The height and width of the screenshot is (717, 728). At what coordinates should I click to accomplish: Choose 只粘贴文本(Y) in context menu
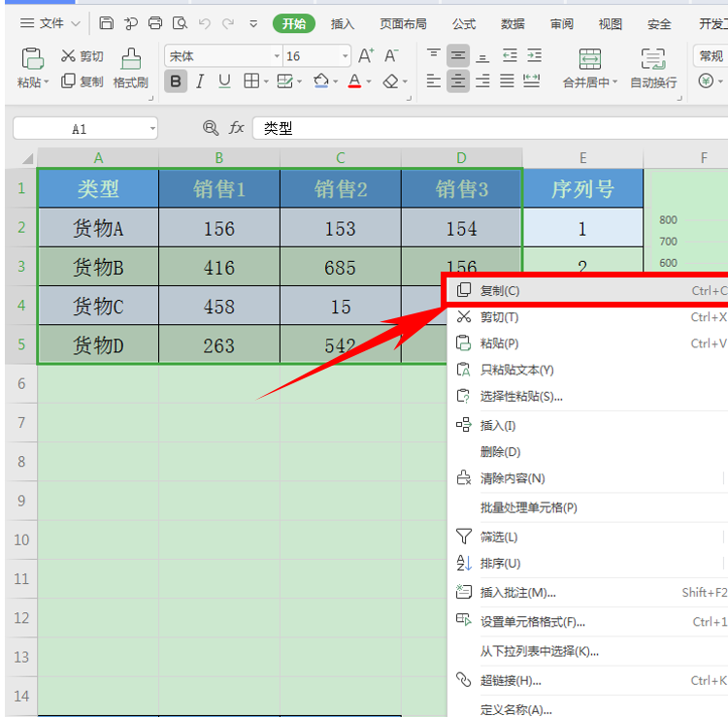pyautogui.click(x=588, y=370)
